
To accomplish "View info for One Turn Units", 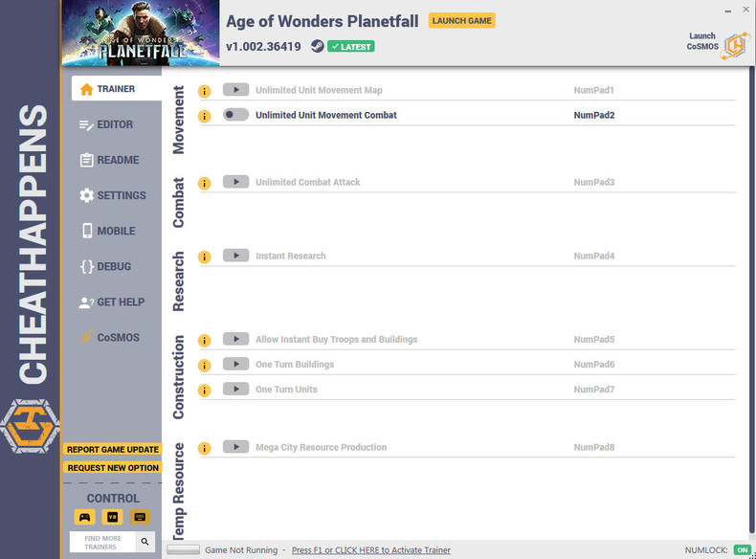I will click(205, 391).
